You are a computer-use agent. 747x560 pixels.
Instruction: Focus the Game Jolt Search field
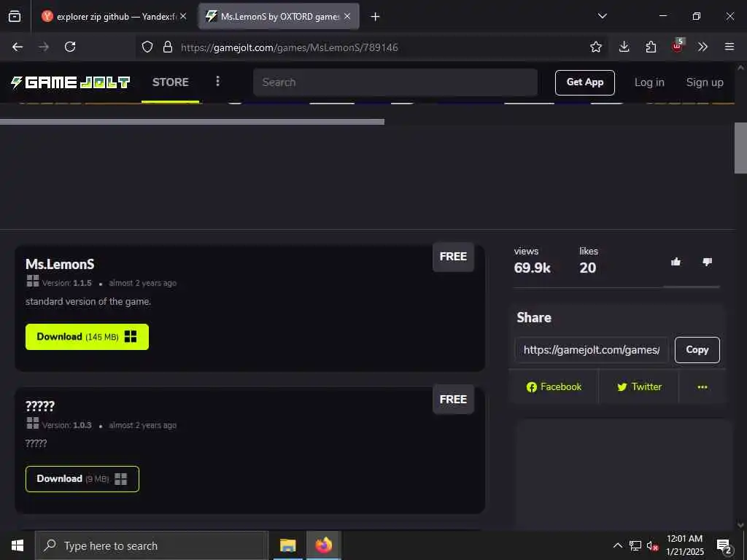395,82
